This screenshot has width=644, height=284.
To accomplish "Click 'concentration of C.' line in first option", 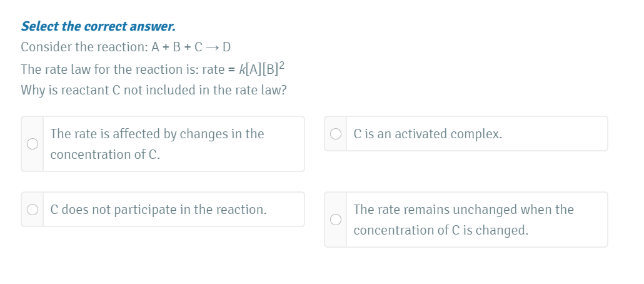I will click(x=104, y=155).
